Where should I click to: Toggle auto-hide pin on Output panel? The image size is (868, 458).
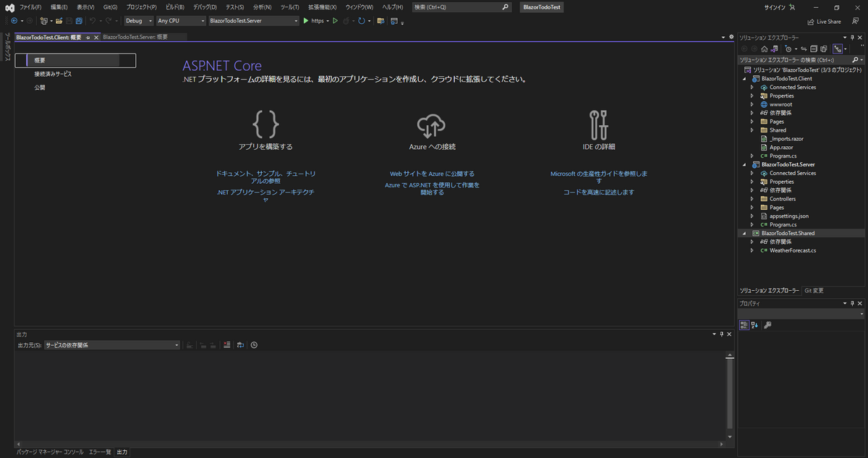721,334
